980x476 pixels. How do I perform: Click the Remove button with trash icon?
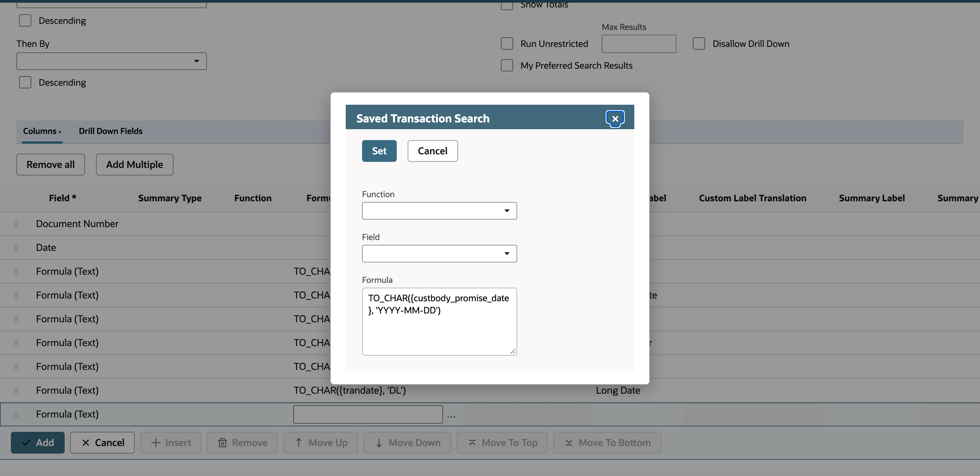[x=242, y=443]
